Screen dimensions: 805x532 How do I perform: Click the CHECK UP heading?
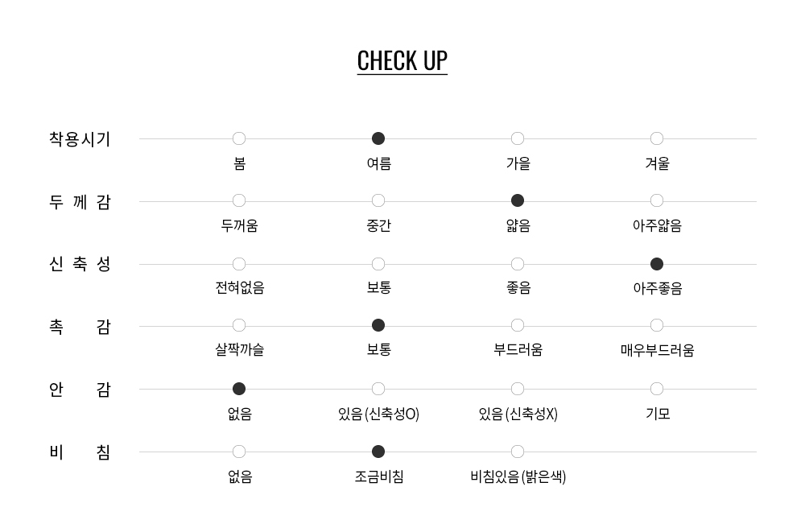[x=402, y=61]
